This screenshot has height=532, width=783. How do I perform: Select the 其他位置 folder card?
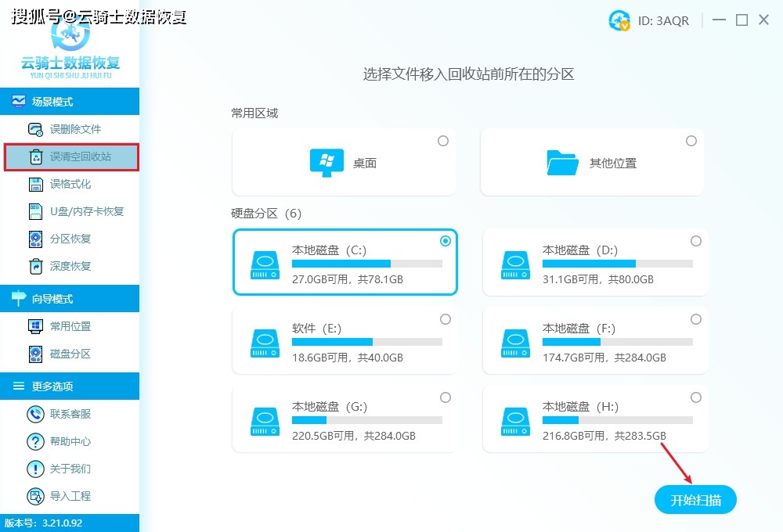[592, 161]
